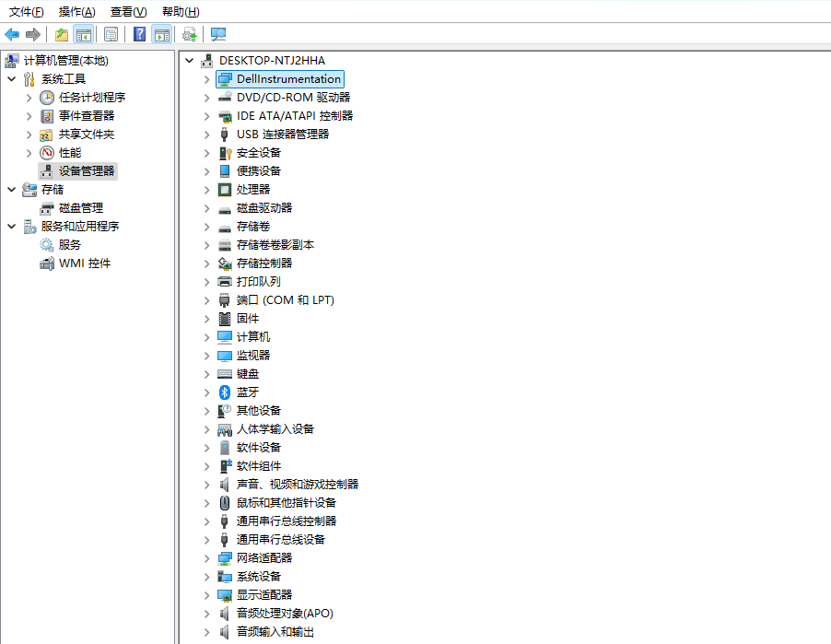Open the 文件(F) menu

[27, 12]
